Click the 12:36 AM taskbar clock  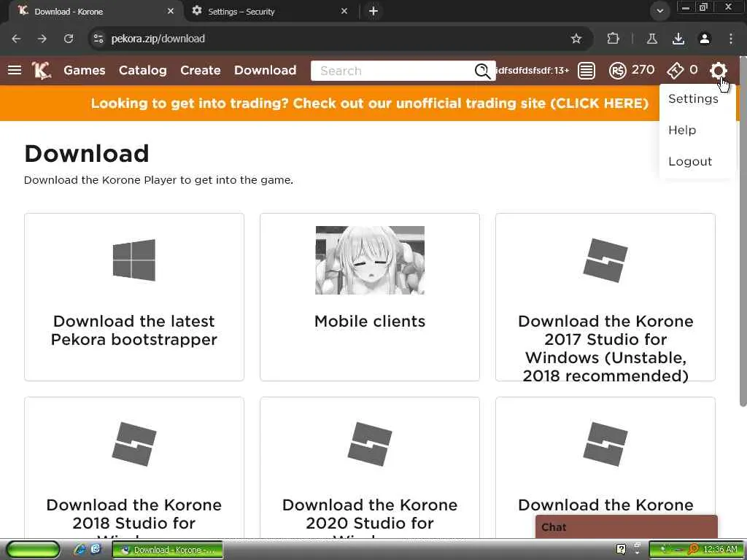coord(720,550)
